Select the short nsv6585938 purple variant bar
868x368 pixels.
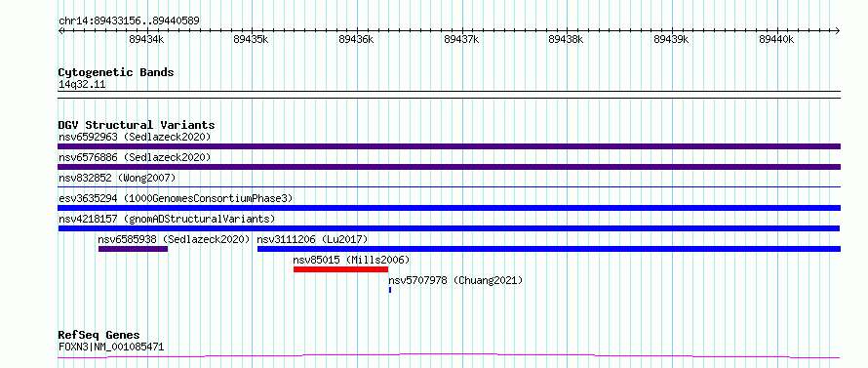(x=133, y=249)
